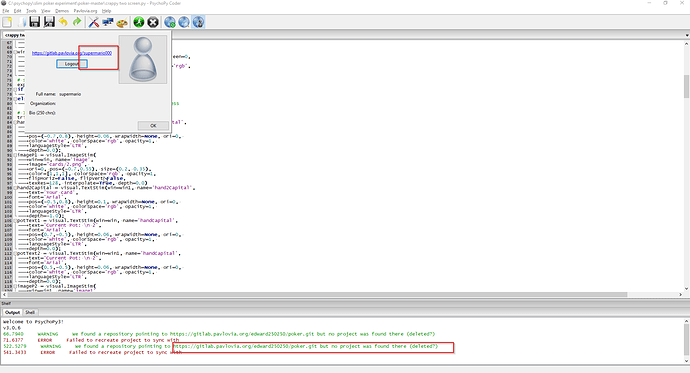690x373 pixels.
Task: Click the 'v3.0.6' version line
Action: [x=11, y=328]
